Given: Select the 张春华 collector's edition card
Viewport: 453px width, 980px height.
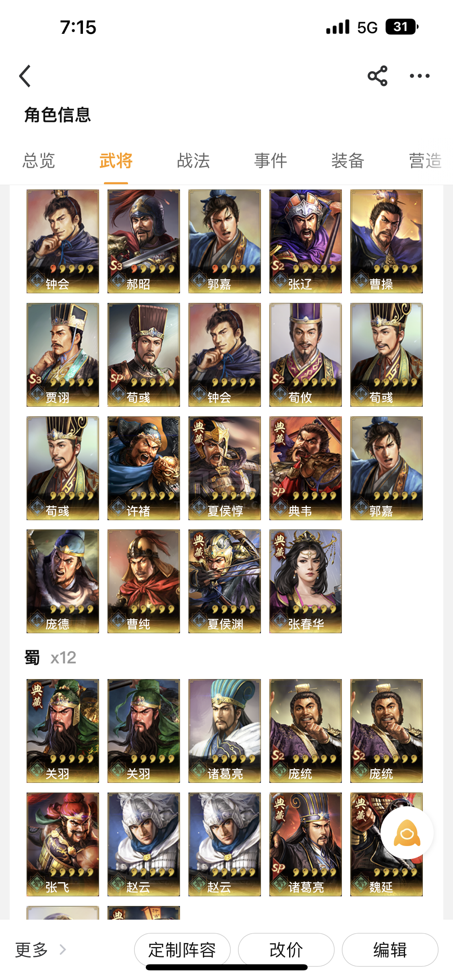Looking at the screenshot, I should [306, 581].
